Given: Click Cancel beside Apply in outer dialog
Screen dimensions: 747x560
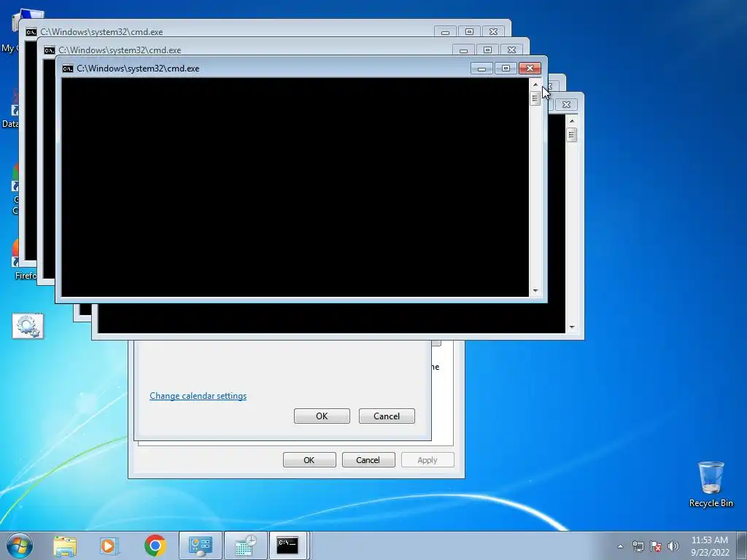Looking at the screenshot, I should [x=368, y=460].
